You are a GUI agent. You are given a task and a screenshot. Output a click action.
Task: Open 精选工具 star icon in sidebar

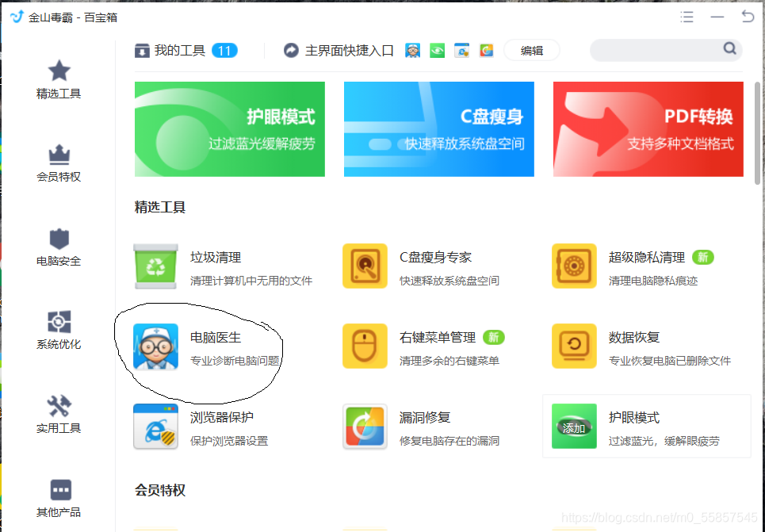(x=59, y=71)
